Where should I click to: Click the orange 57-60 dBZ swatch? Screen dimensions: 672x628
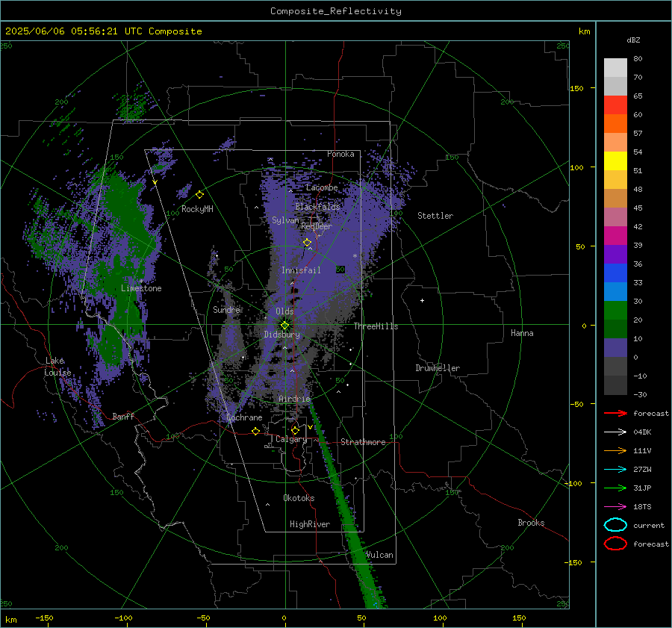[615, 123]
